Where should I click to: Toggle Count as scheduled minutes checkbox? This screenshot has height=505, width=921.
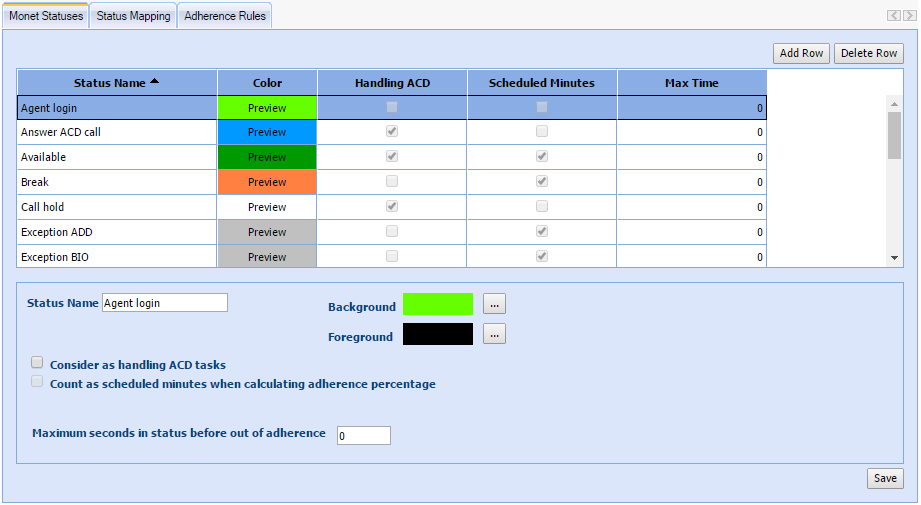pyautogui.click(x=38, y=382)
